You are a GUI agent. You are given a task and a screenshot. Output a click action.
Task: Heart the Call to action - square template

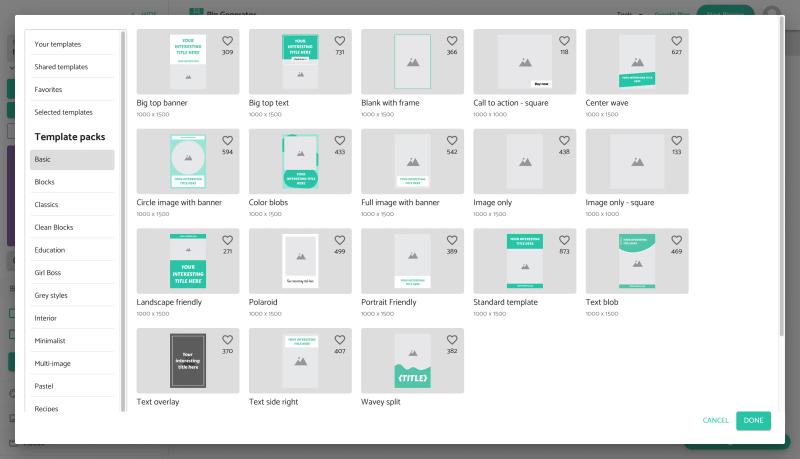[x=564, y=41]
